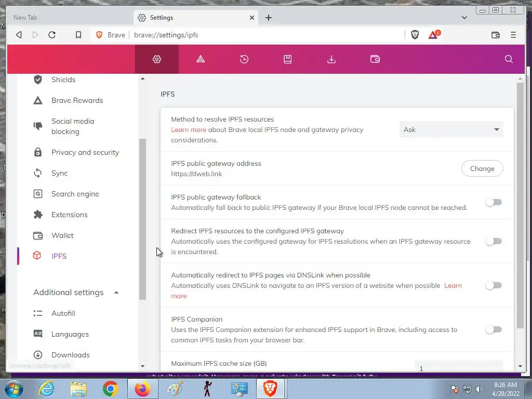Click the sidebar scroll down arrow
This screenshot has height=399, width=532.
142,366
